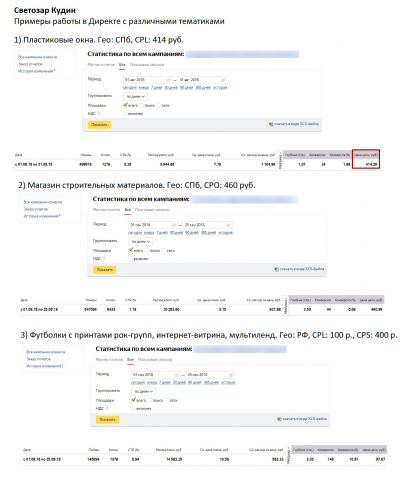Click 'скачать в виде XLS-файла' link in plastic windows report

pyautogui.click(x=296, y=124)
